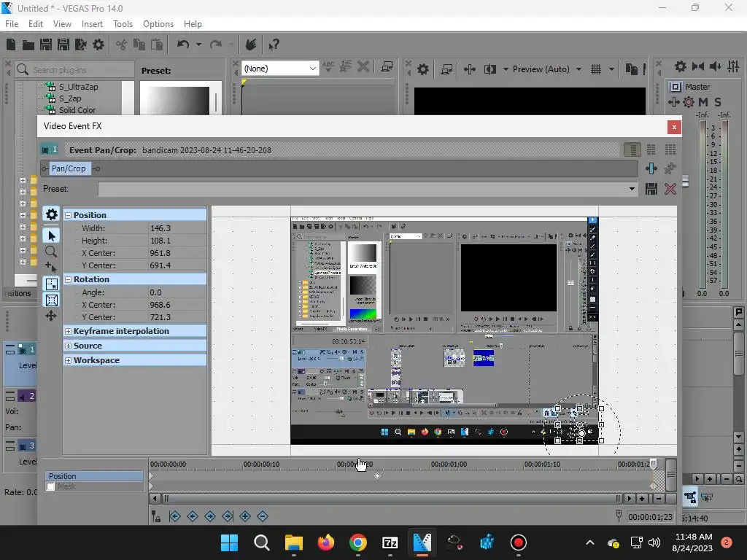Click the Save Preset floppy icon
The image size is (747, 560).
[651, 189]
